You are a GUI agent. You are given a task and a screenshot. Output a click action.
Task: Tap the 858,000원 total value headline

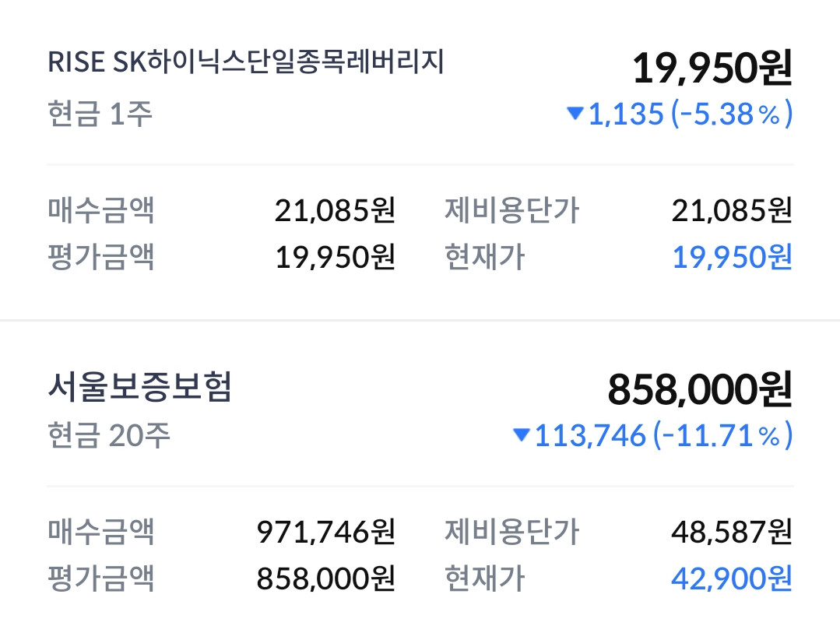700,389
